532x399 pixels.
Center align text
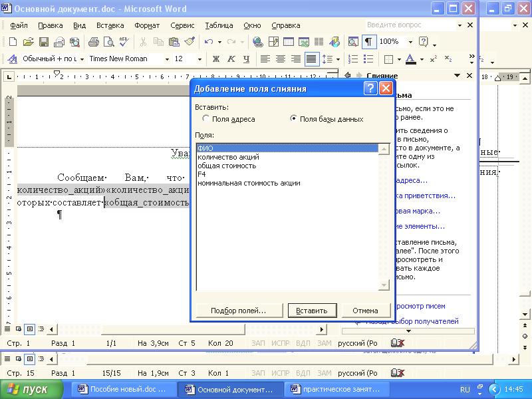pos(280,59)
